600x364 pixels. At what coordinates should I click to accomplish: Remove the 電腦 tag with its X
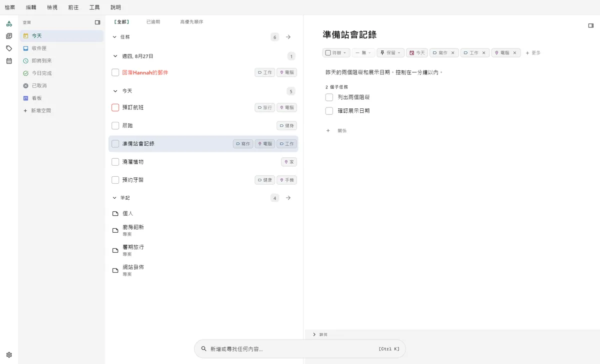(514, 53)
